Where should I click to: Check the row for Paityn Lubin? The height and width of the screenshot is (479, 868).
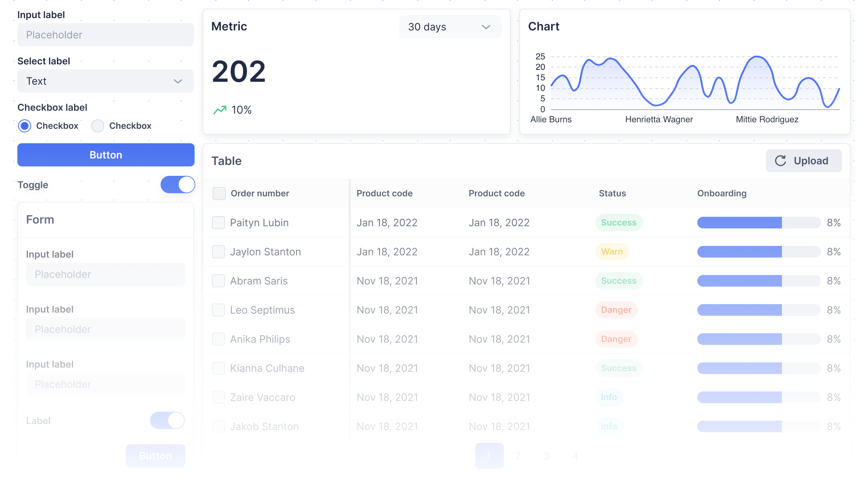(218, 222)
